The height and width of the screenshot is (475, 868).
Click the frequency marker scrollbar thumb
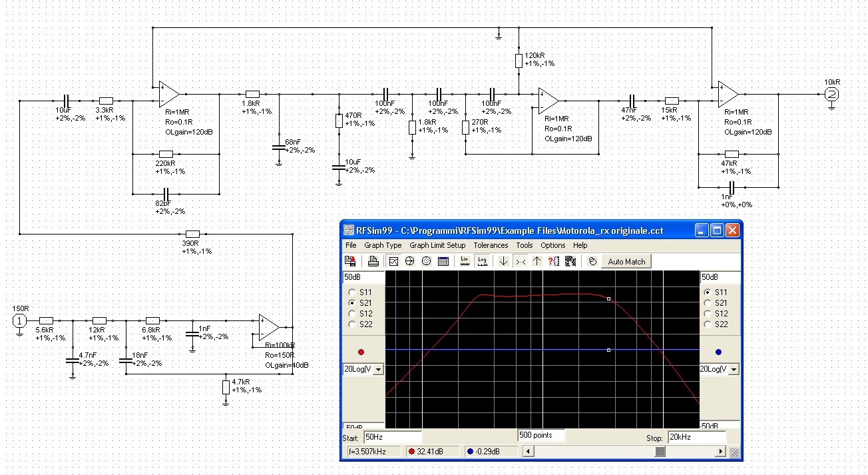pyautogui.click(x=660, y=452)
